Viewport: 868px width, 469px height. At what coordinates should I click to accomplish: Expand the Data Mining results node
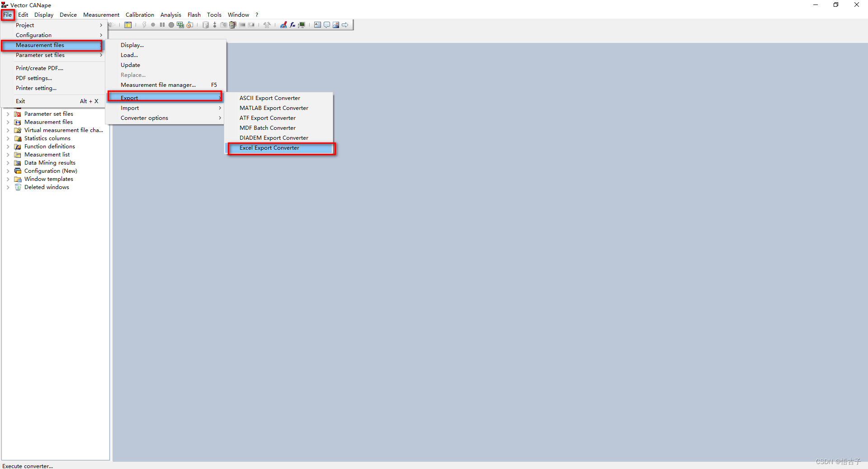pos(8,163)
